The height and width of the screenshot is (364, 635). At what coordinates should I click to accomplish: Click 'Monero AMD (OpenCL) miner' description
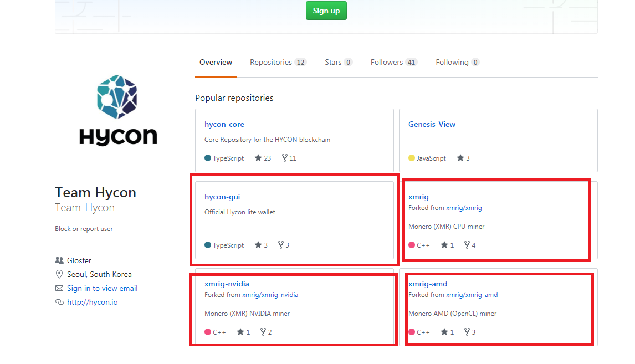(x=452, y=314)
